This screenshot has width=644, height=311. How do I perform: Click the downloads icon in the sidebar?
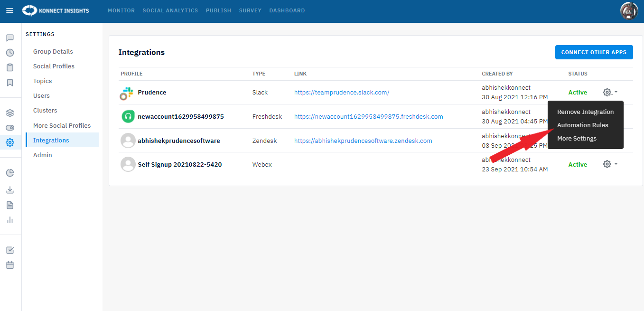(x=10, y=189)
